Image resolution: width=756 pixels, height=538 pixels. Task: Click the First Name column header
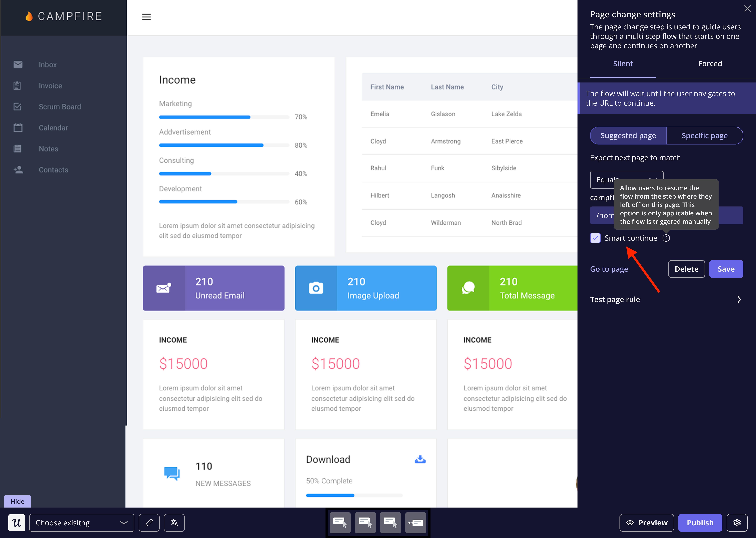click(387, 87)
